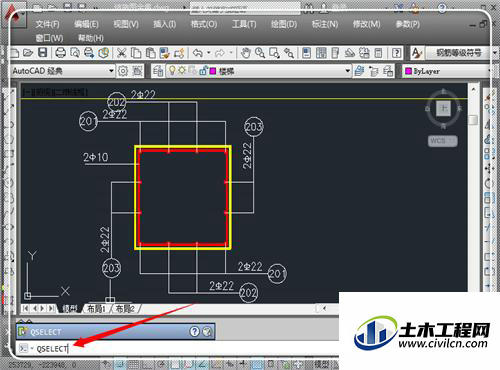The height and width of the screenshot is (370, 500).
Task: Click the magenta layer color swatch
Action: (213, 71)
